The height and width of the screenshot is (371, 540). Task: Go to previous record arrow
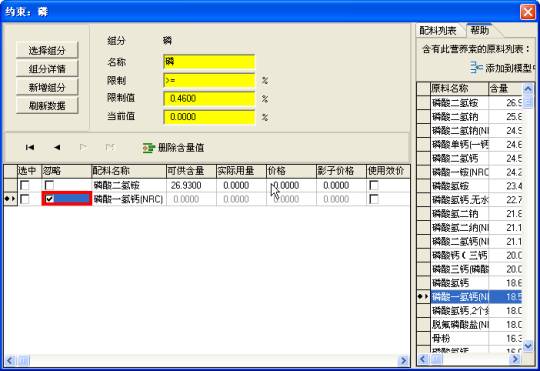[x=57, y=147]
